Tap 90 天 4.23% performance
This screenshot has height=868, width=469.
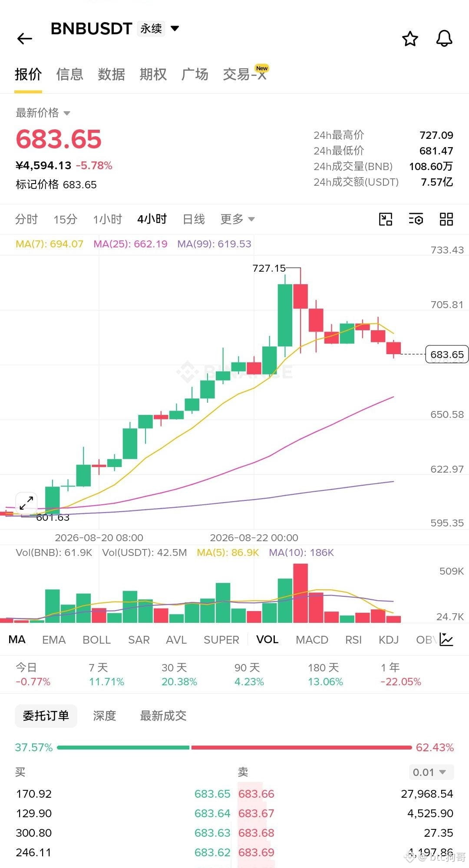[249, 674]
